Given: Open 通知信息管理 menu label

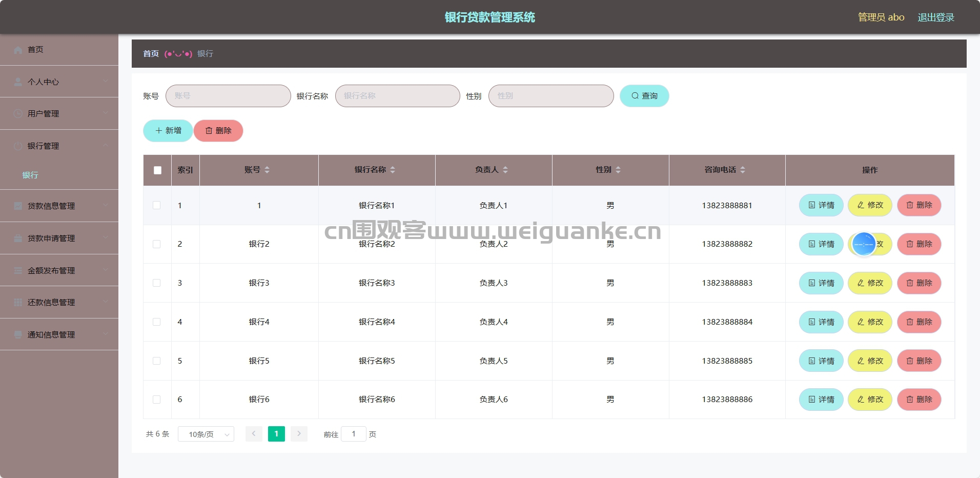Looking at the screenshot, I should (x=51, y=335).
